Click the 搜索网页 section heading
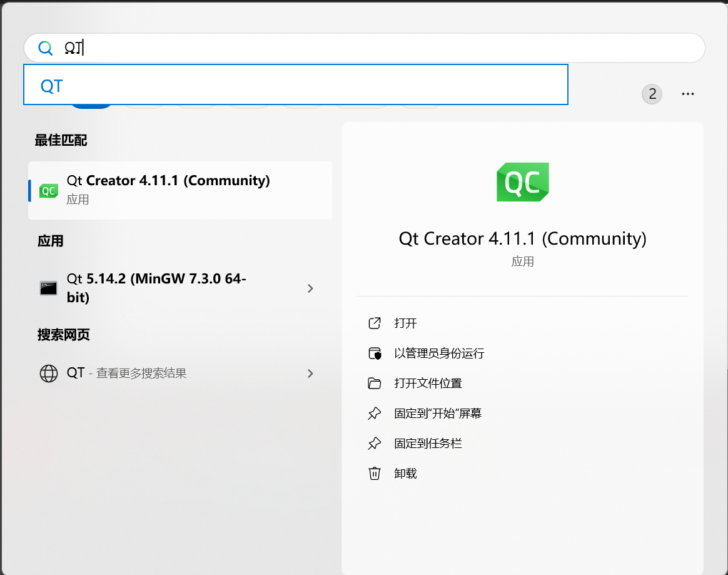This screenshot has width=728, height=575. click(x=64, y=335)
